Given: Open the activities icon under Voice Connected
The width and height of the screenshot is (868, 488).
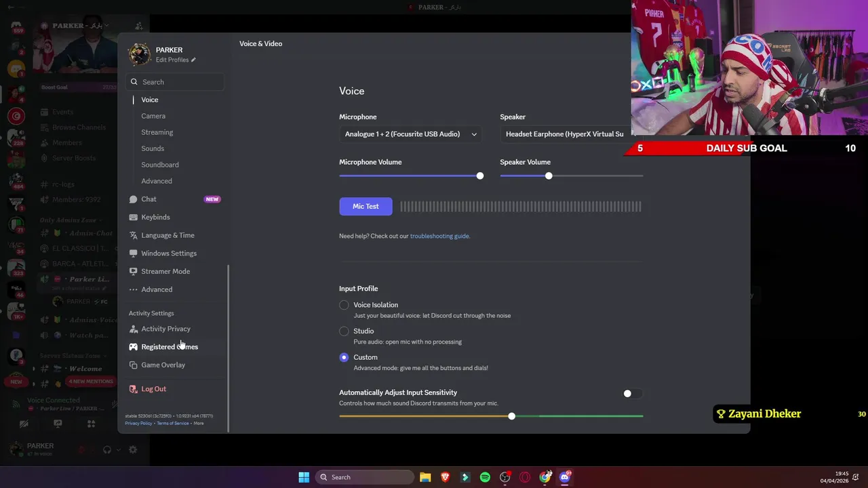Looking at the screenshot, I should click(x=91, y=424).
